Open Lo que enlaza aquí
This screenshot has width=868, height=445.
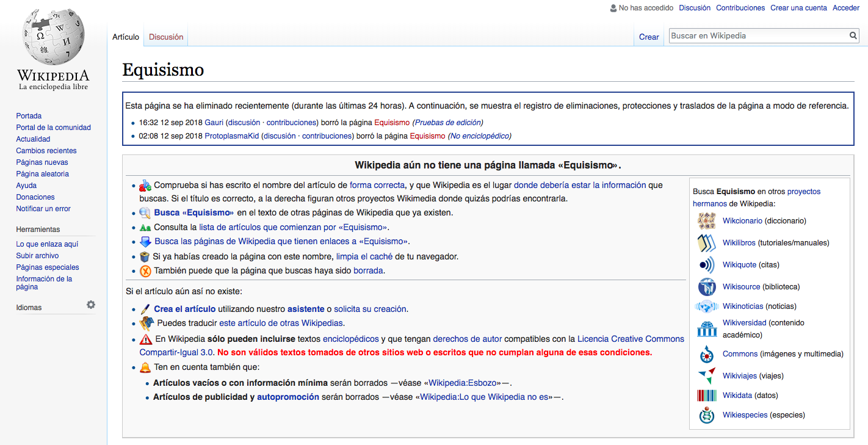pyautogui.click(x=47, y=244)
